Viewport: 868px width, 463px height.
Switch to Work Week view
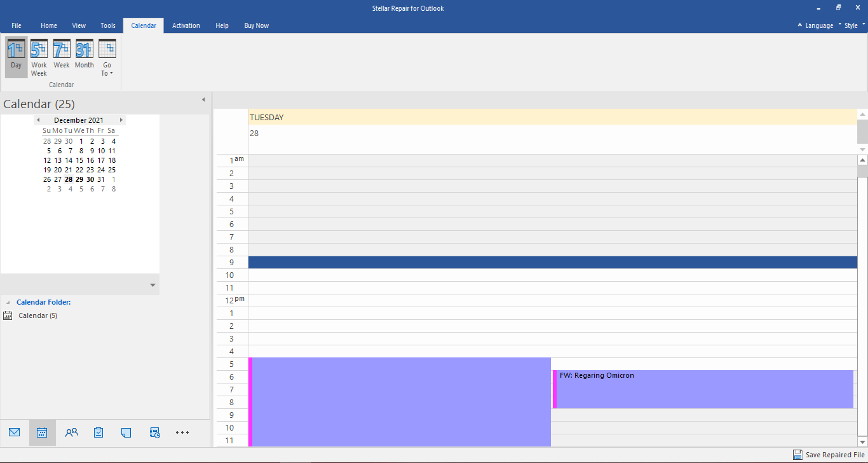point(39,56)
